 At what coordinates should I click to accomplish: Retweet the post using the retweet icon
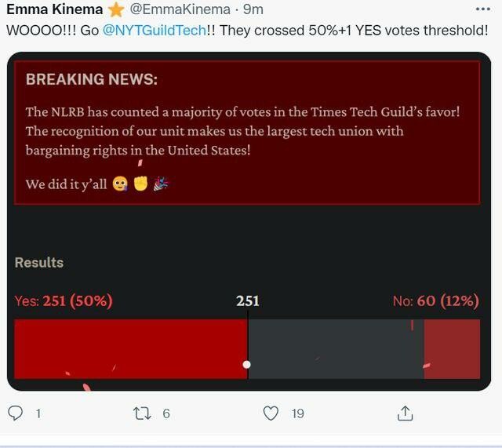point(143,413)
